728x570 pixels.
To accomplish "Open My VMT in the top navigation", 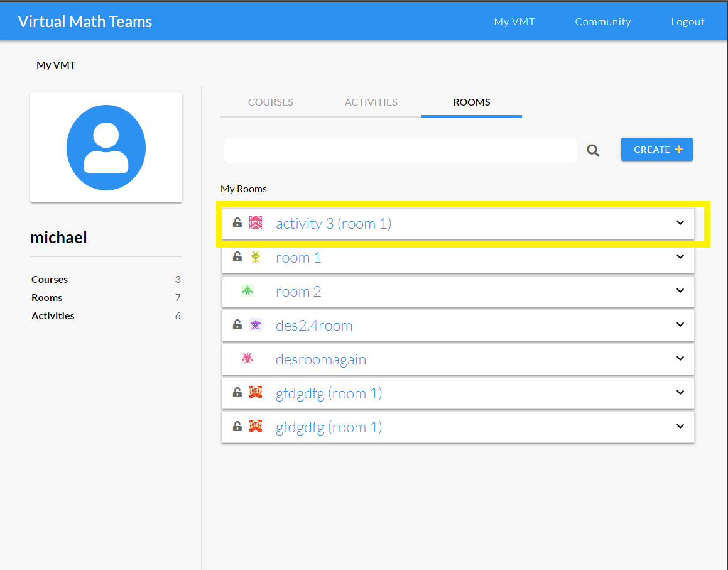I will 514,22.
